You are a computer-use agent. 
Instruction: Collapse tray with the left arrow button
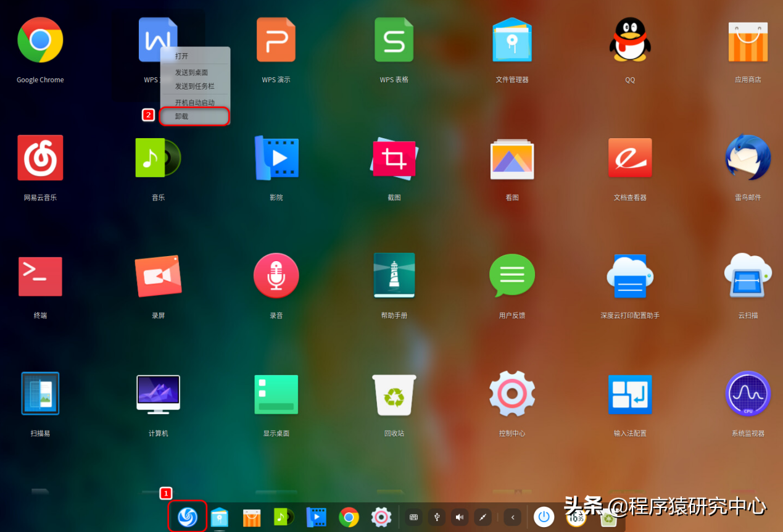[x=512, y=517]
